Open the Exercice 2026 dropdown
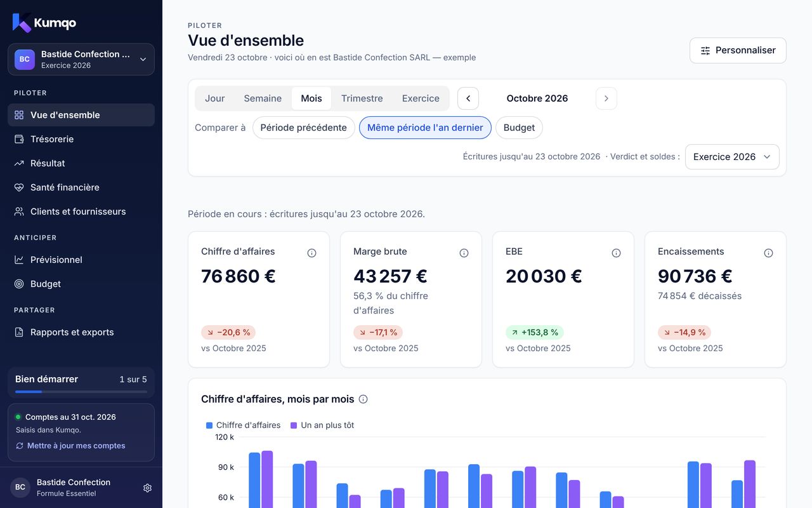This screenshot has width=812, height=508. point(732,157)
